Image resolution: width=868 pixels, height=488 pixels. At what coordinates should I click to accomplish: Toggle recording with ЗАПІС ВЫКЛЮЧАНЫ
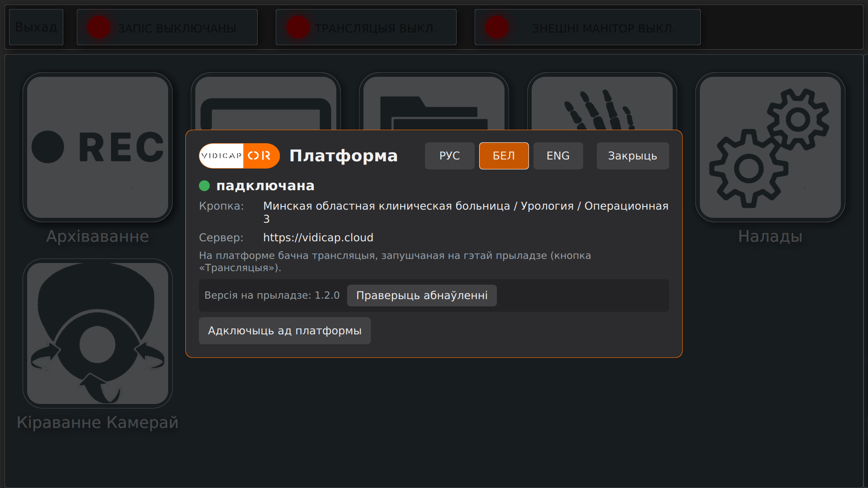[167, 27]
